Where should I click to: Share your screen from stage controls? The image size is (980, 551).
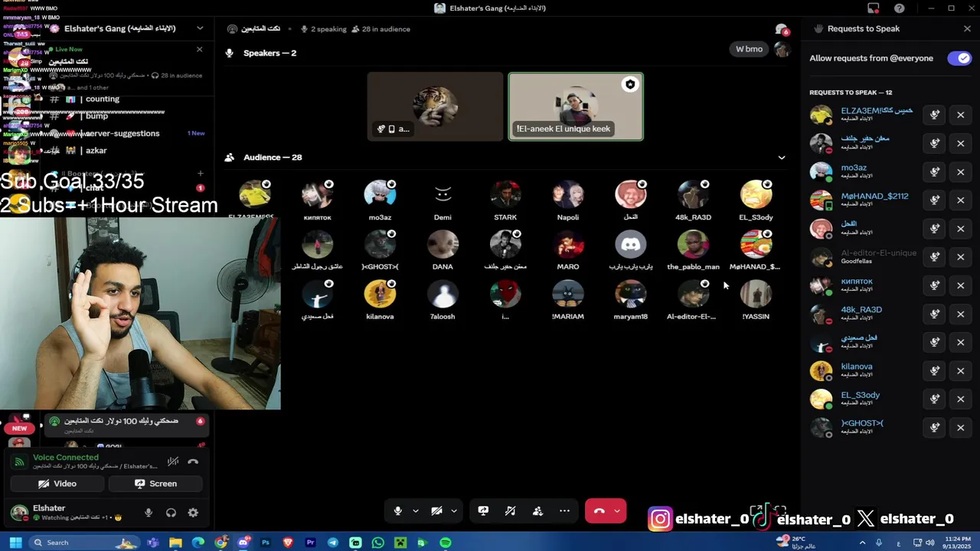pos(483,511)
